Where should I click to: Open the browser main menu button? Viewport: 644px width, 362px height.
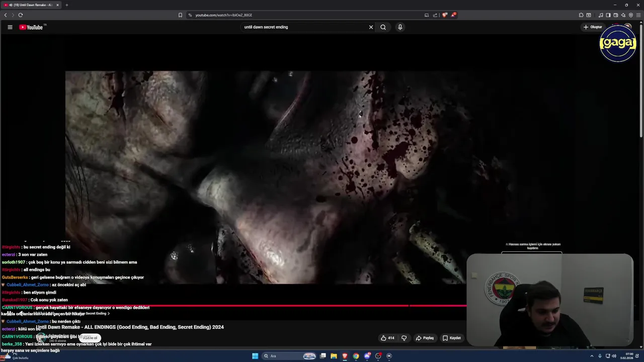tap(638, 15)
